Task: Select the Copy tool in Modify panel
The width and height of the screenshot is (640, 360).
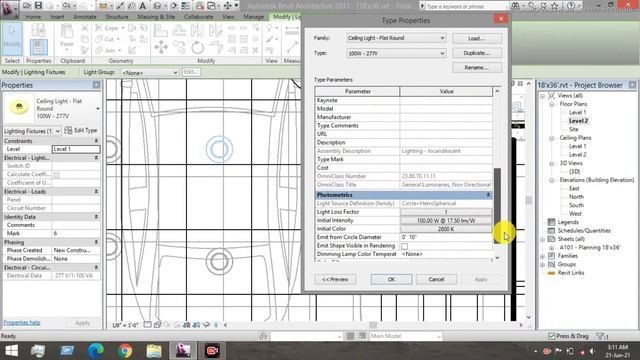Action: pyautogui.click(x=179, y=47)
